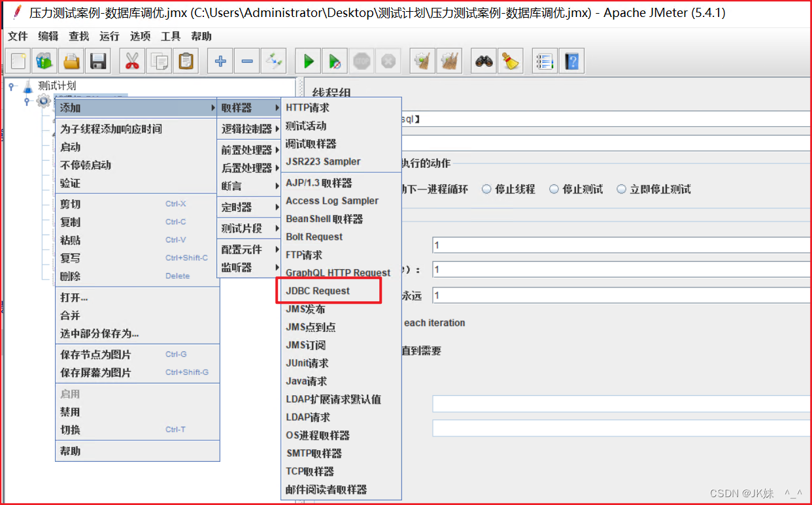Expand the 前置处理器 submenu

[249, 150]
